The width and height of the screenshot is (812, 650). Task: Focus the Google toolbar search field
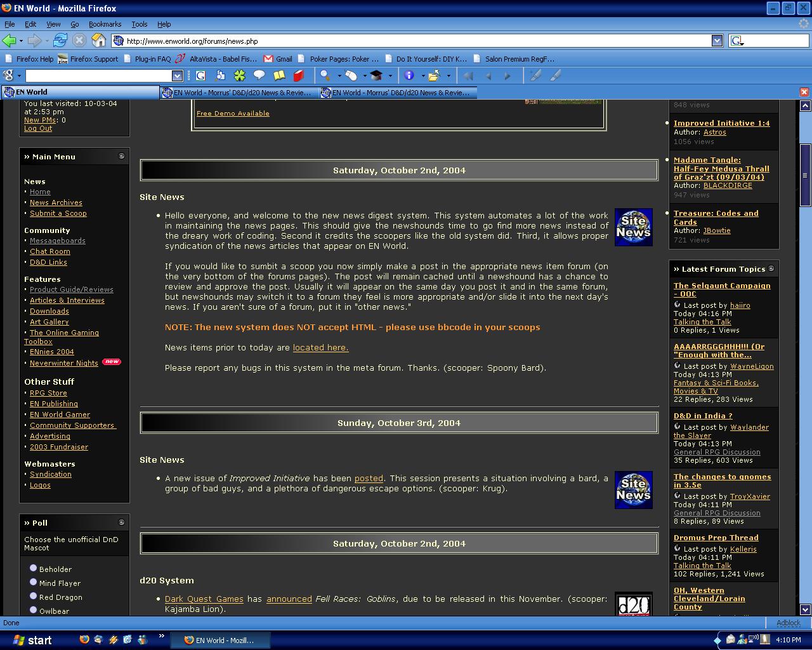[x=98, y=76]
